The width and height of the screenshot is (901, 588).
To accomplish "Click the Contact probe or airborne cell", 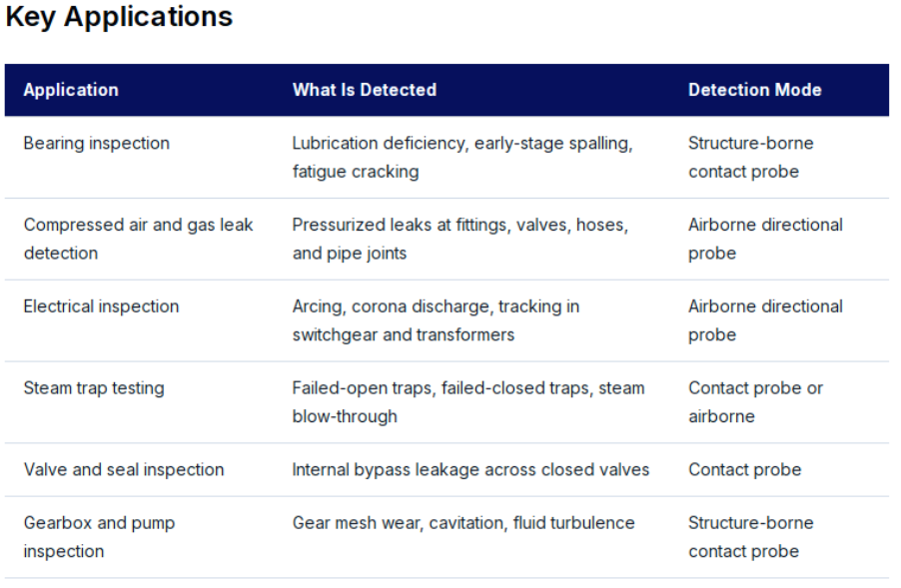I will pos(755,402).
